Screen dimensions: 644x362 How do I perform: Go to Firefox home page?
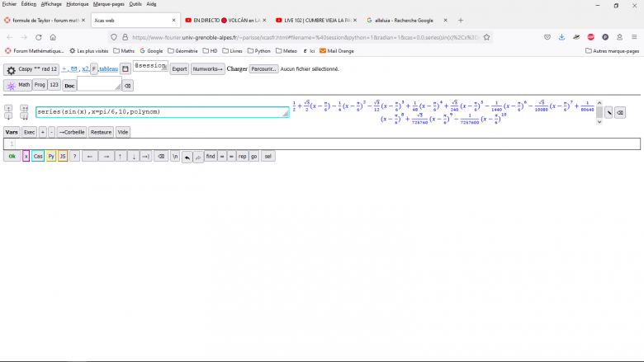click(53, 37)
